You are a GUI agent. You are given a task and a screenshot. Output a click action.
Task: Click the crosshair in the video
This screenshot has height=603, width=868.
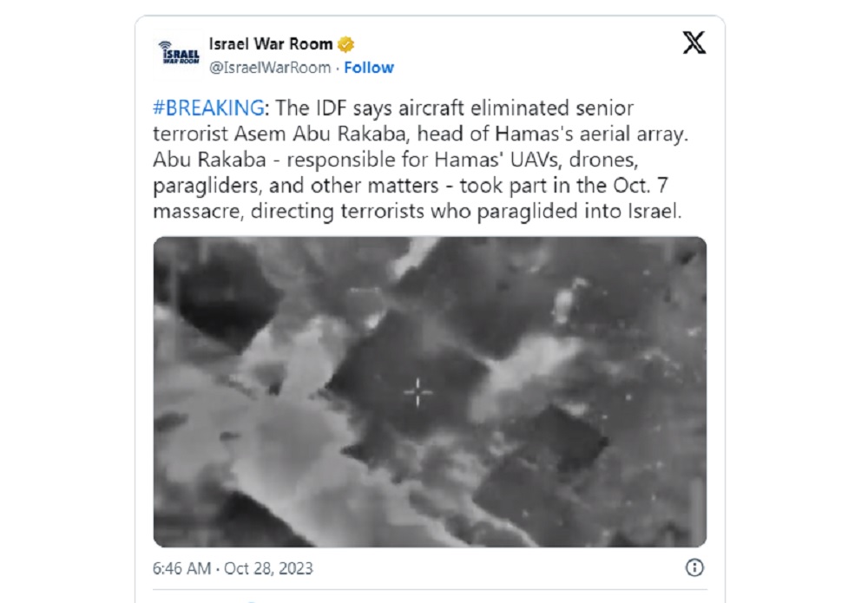click(418, 392)
